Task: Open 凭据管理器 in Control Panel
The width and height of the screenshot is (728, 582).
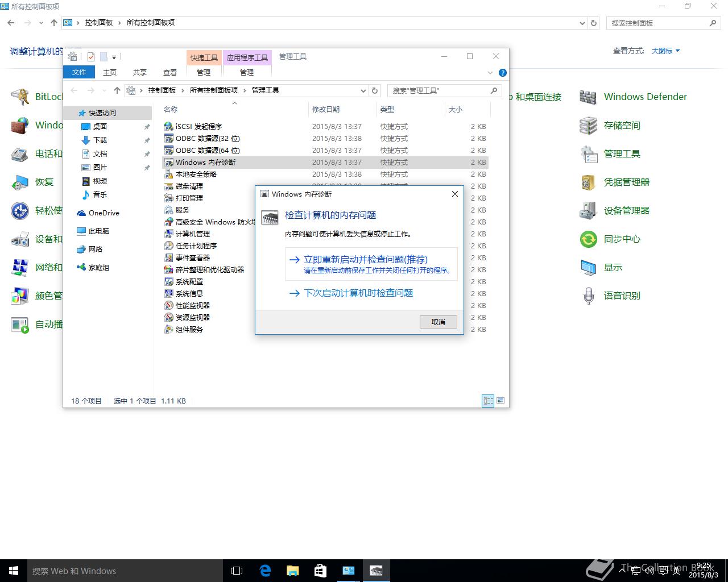Action: [615, 182]
